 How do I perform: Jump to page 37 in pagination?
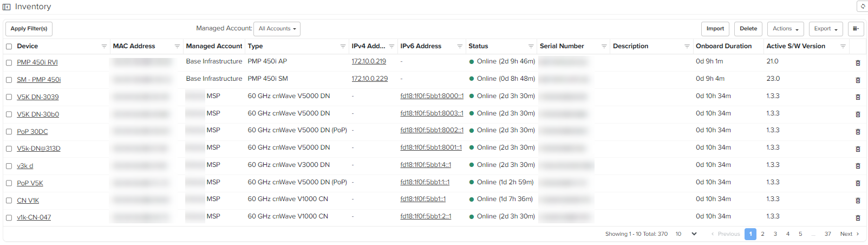pos(827,234)
